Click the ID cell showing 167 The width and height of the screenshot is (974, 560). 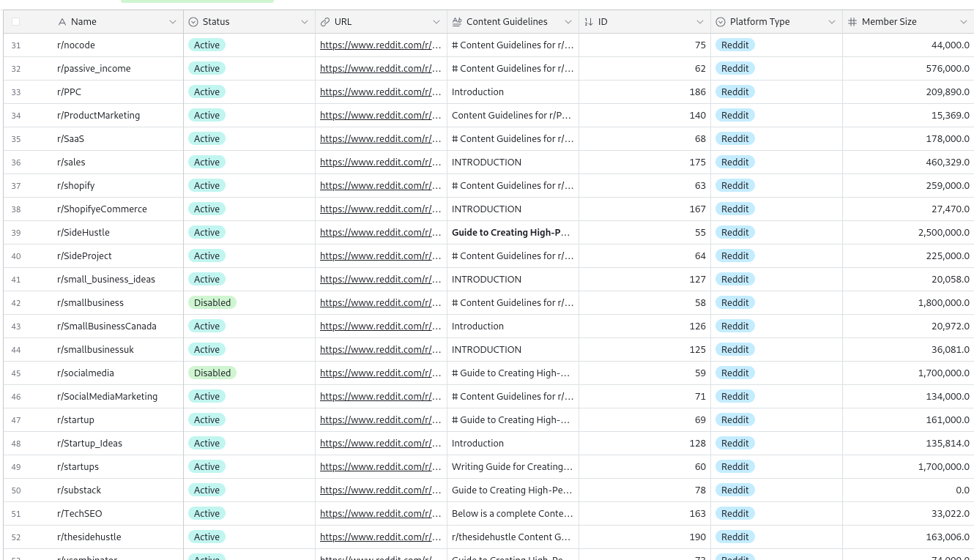[644, 209]
